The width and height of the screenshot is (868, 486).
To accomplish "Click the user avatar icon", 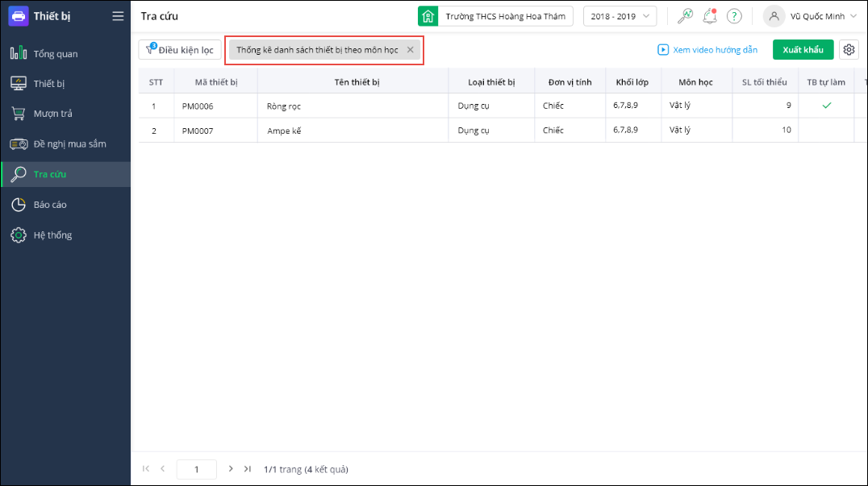I will click(x=774, y=16).
